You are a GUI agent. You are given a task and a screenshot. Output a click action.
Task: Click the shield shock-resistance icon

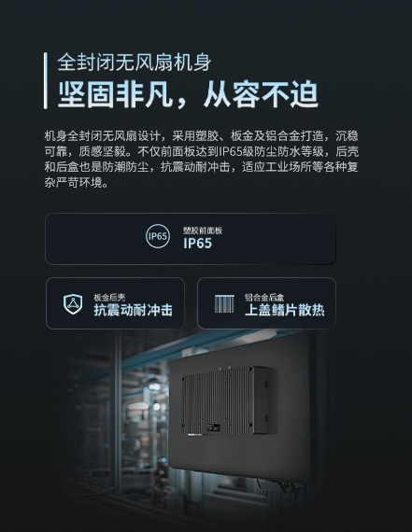click(73, 304)
